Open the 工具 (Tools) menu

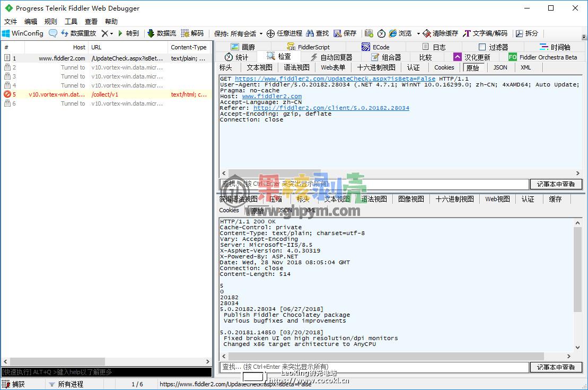(x=71, y=21)
